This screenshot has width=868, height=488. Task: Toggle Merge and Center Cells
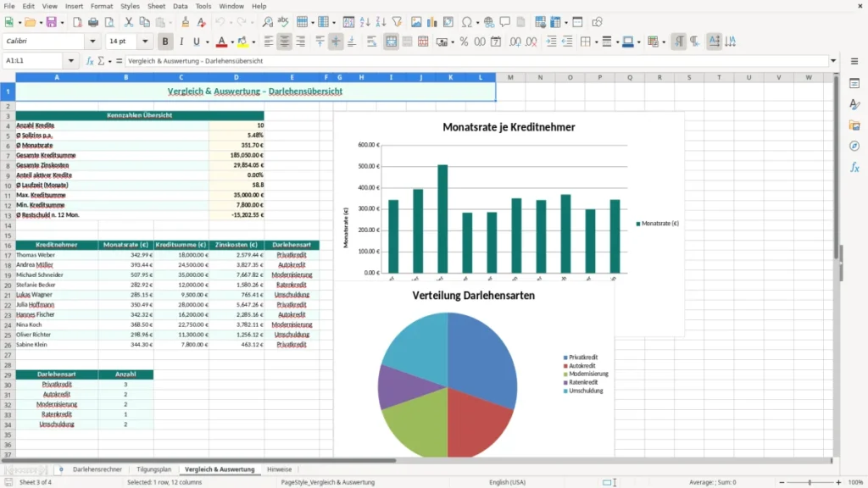(x=391, y=42)
